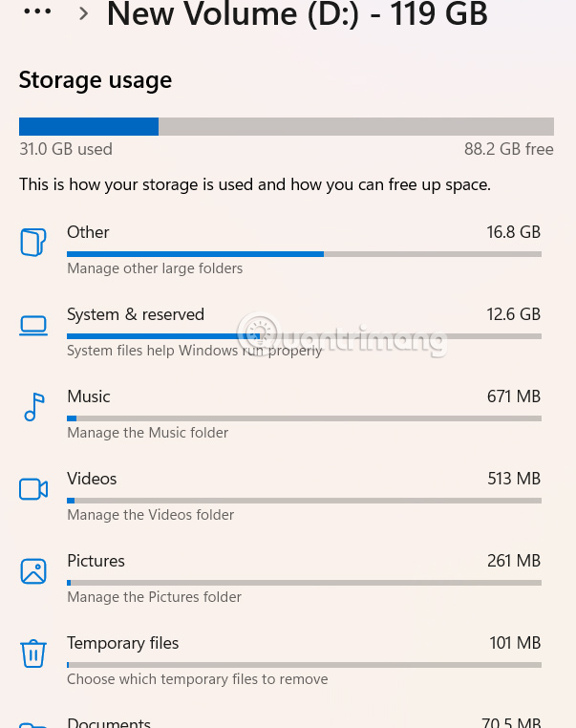Click the breadcrumb chevron arrow
This screenshot has width=576, height=728.
pos(84,13)
